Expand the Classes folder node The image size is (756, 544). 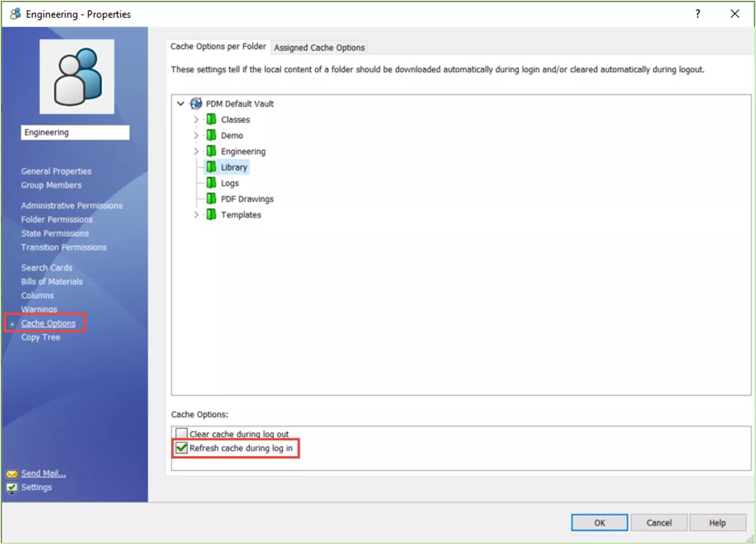[196, 120]
